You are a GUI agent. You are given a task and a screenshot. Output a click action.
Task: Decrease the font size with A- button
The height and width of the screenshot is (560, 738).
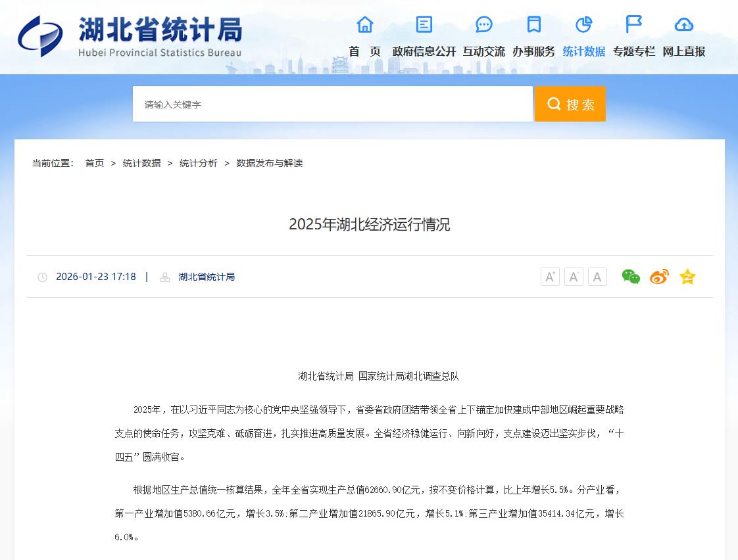pyautogui.click(x=574, y=277)
